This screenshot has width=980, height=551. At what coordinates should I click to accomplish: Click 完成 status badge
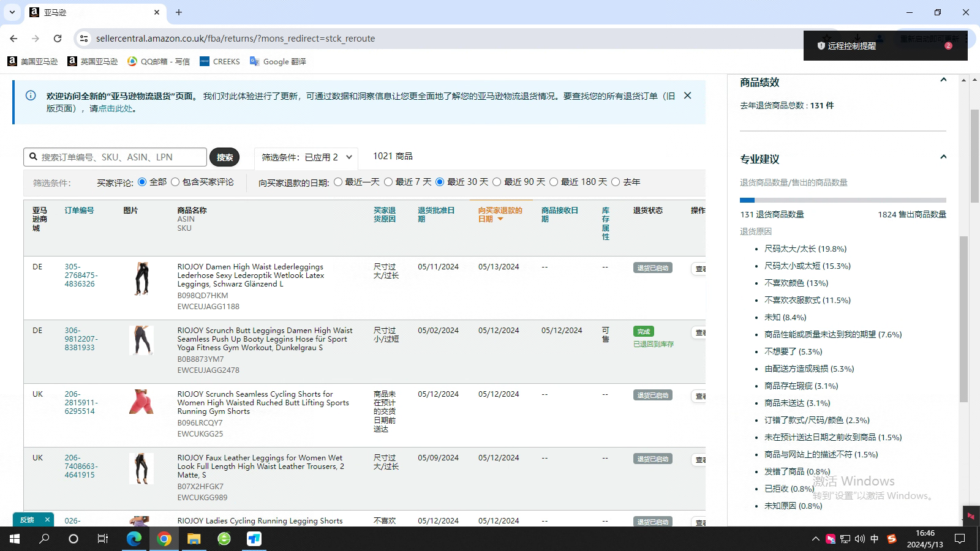coord(643,331)
